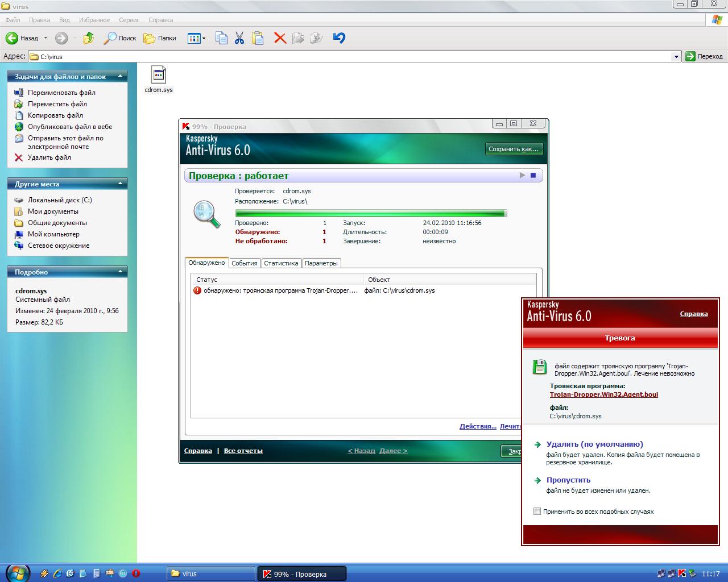Click Переименовать файл task

[61, 93]
